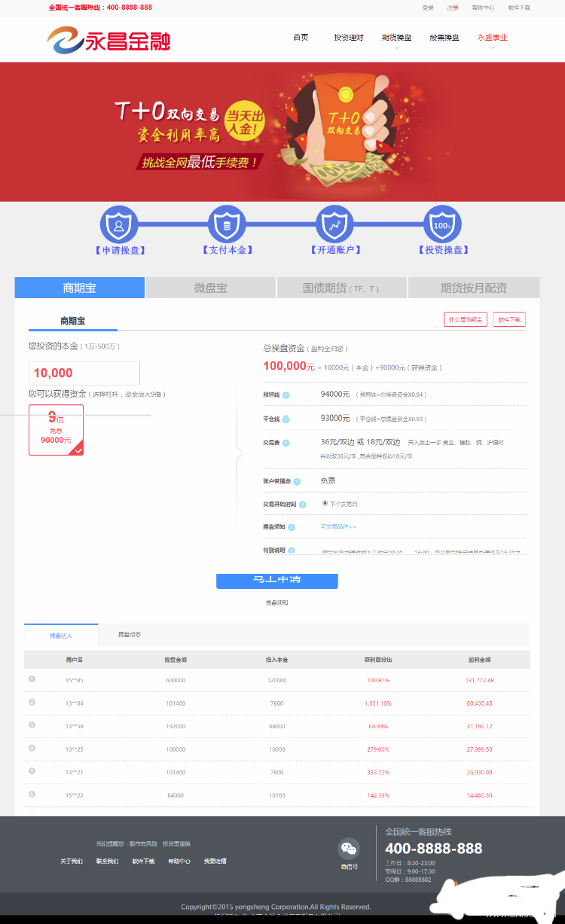Expand the 永盛事业 nav dropdown
The image size is (565, 924).
coord(493,38)
